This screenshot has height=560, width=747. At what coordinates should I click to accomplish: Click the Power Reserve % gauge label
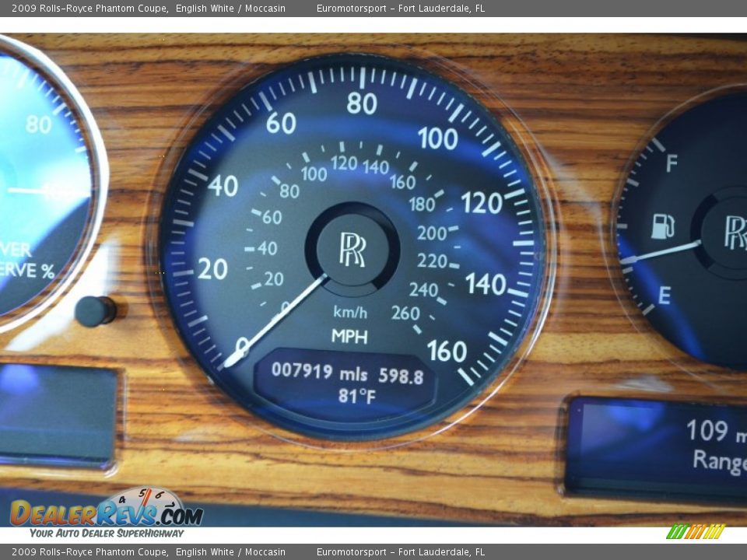[x=27, y=261]
